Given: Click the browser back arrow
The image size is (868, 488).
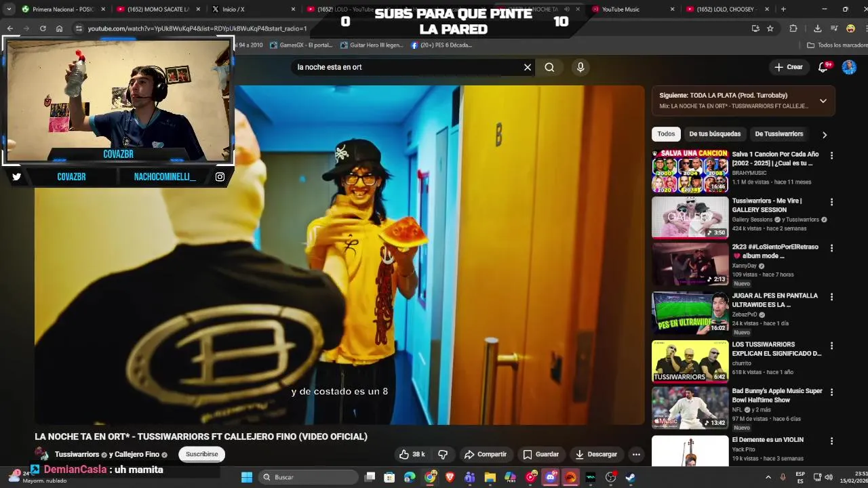Looking at the screenshot, I should (x=10, y=28).
